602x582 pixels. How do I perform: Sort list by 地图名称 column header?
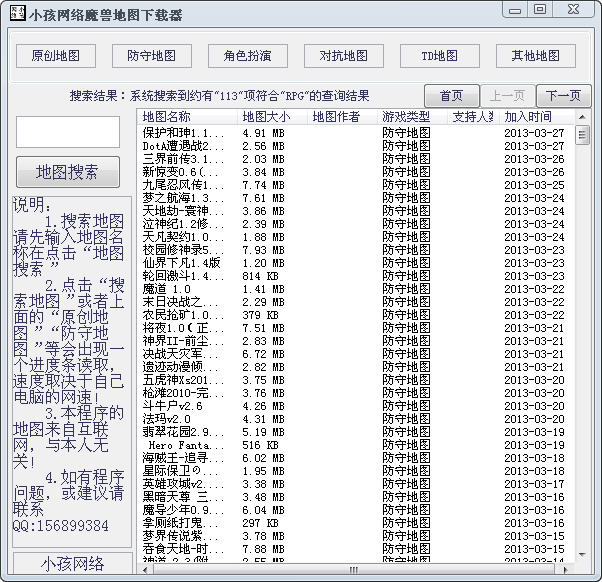point(187,117)
